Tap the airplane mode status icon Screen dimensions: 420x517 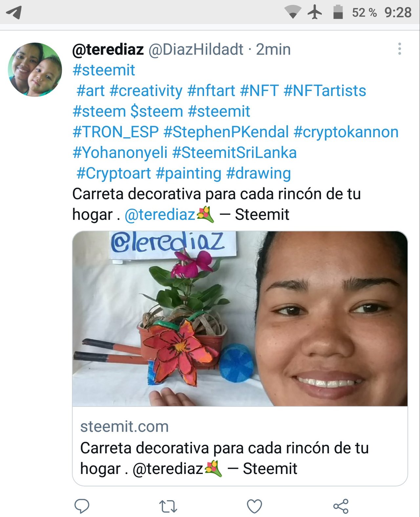315,12
